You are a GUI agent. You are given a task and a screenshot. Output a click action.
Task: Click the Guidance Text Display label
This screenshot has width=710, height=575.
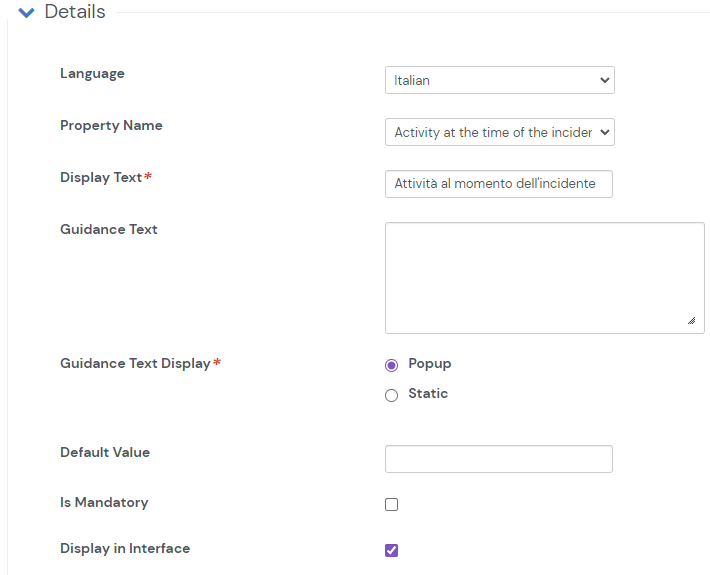coord(135,364)
